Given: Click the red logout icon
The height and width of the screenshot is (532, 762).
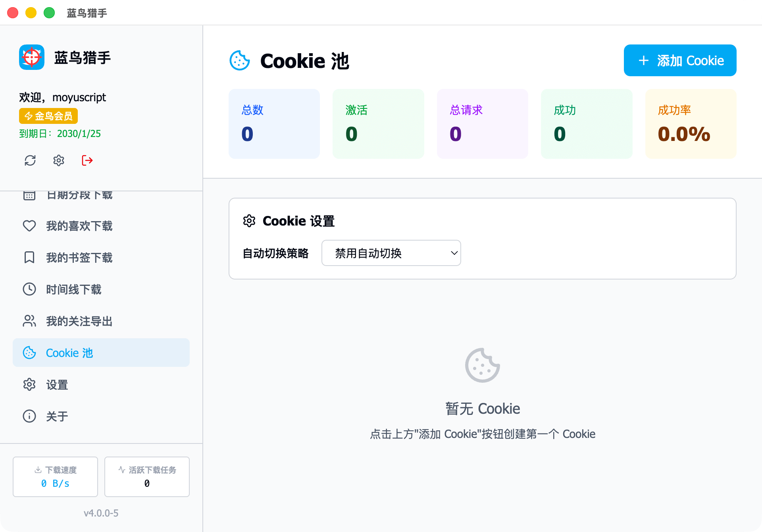Looking at the screenshot, I should tap(87, 160).
